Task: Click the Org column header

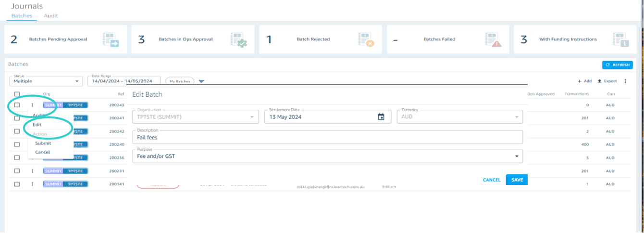Action: 47,94
